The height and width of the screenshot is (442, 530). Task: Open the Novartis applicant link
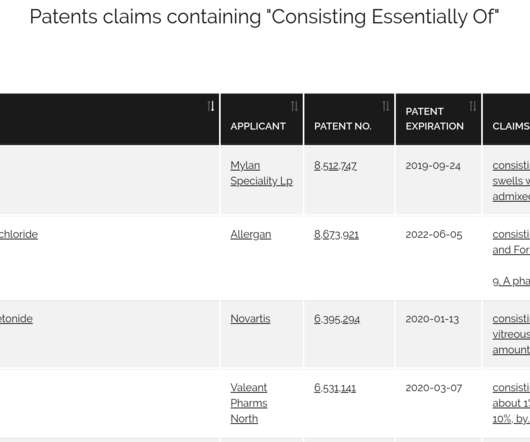coord(250,319)
